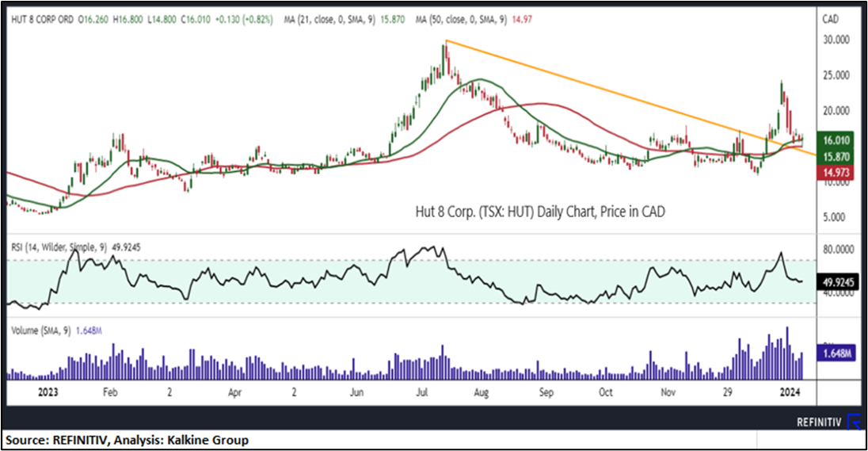The height and width of the screenshot is (451, 868).
Task: Click the Feb date axis label
Action: pos(110,392)
